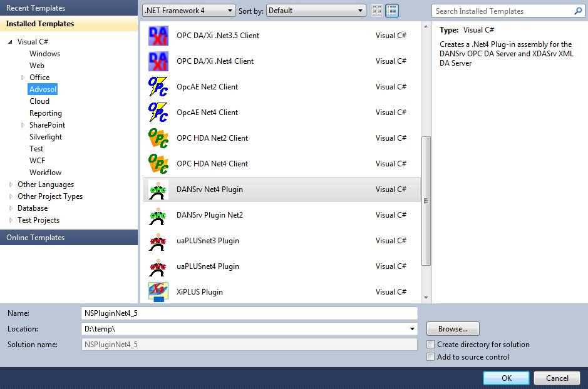588x389 pixels.
Task: Pick the uaPLUSnet3 Plugin icon
Action: [158, 241]
